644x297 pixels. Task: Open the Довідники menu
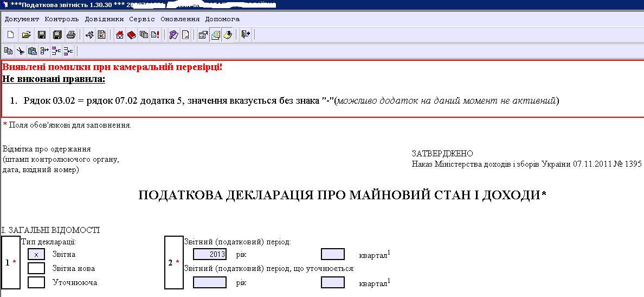(104, 19)
